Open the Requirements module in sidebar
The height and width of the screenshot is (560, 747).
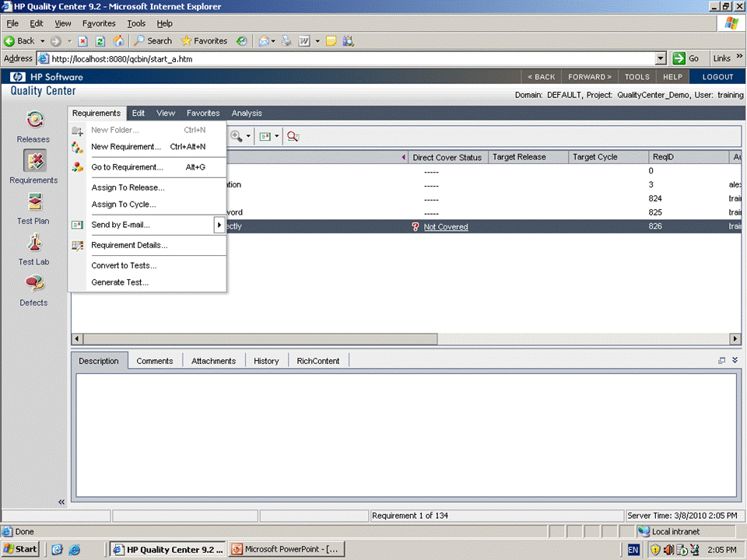click(x=33, y=166)
